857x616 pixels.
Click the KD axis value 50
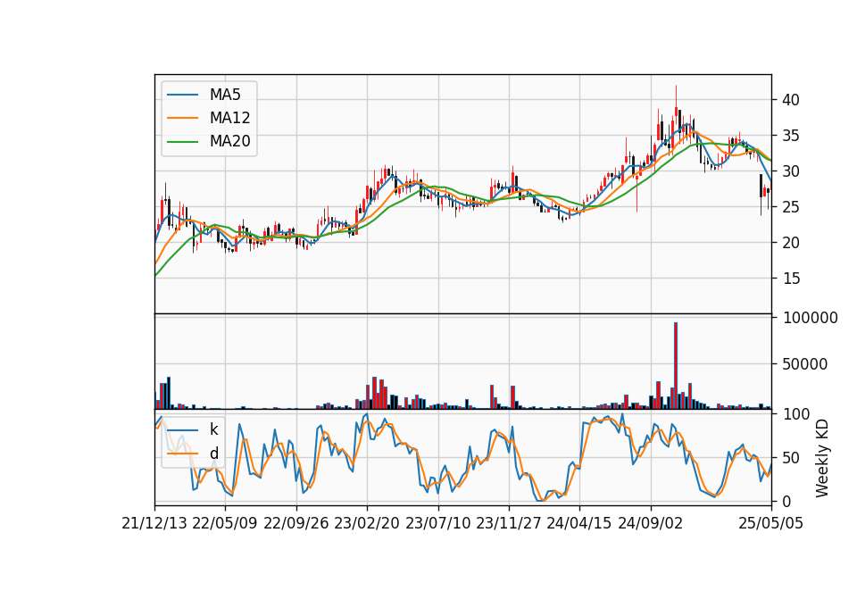pos(791,458)
